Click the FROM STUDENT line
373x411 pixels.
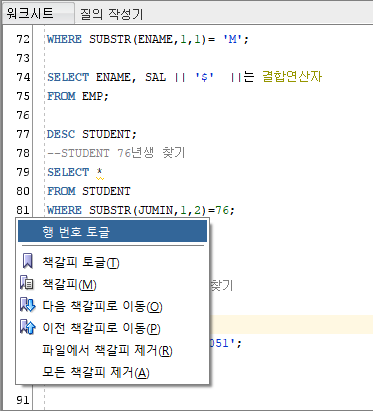point(89,191)
